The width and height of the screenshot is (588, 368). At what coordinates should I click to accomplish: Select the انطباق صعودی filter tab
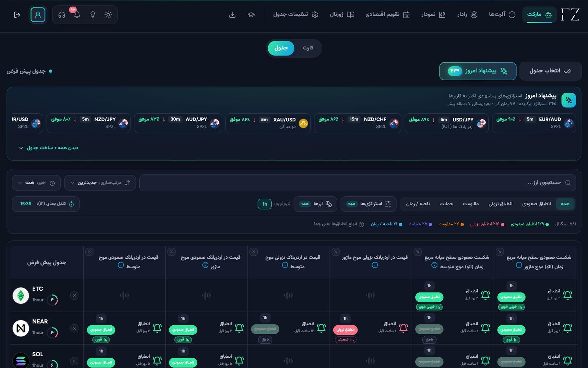(537, 204)
